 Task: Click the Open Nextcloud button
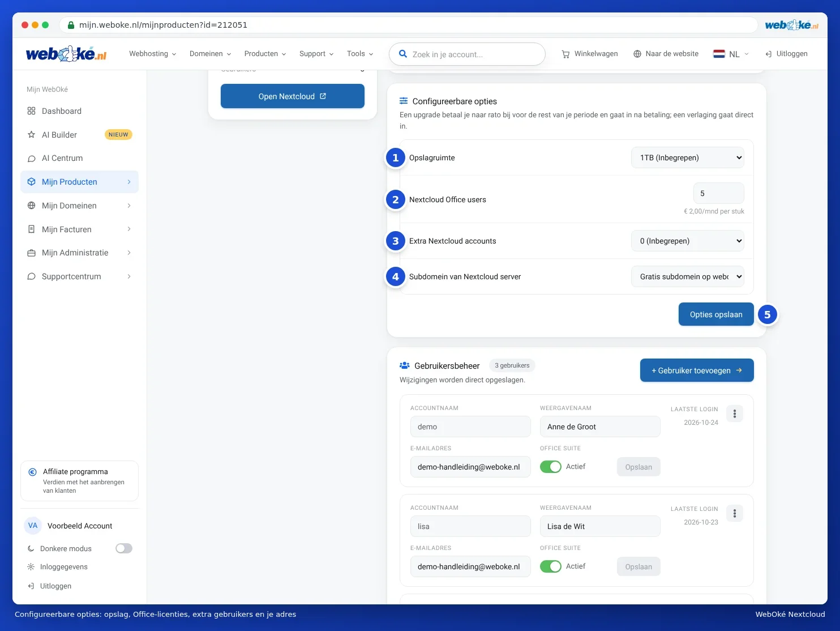pos(293,96)
